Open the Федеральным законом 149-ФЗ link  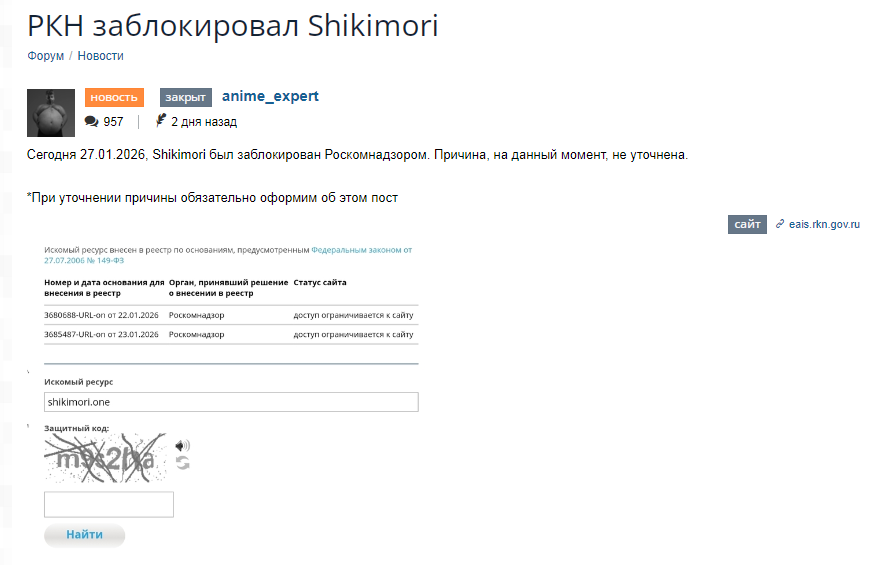(x=361, y=249)
